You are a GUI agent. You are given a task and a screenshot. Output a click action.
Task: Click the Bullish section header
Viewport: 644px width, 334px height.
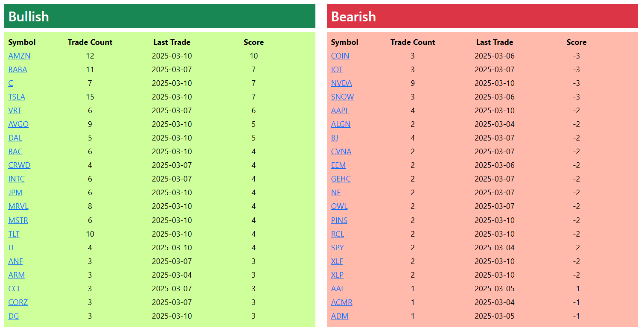click(160, 16)
